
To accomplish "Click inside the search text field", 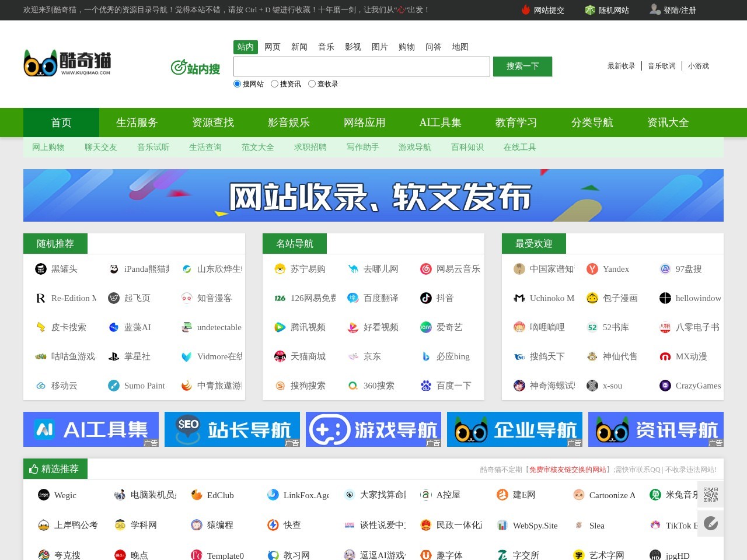I will (362, 66).
